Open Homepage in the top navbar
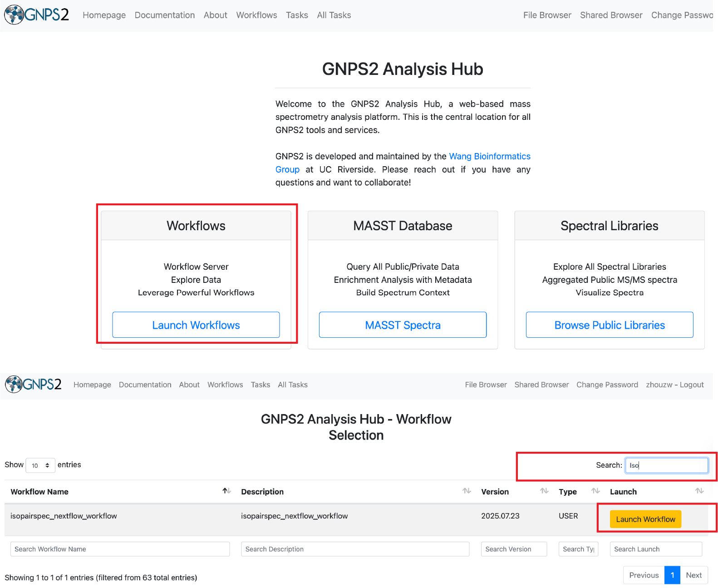This screenshot has height=588, width=718. pos(104,15)
